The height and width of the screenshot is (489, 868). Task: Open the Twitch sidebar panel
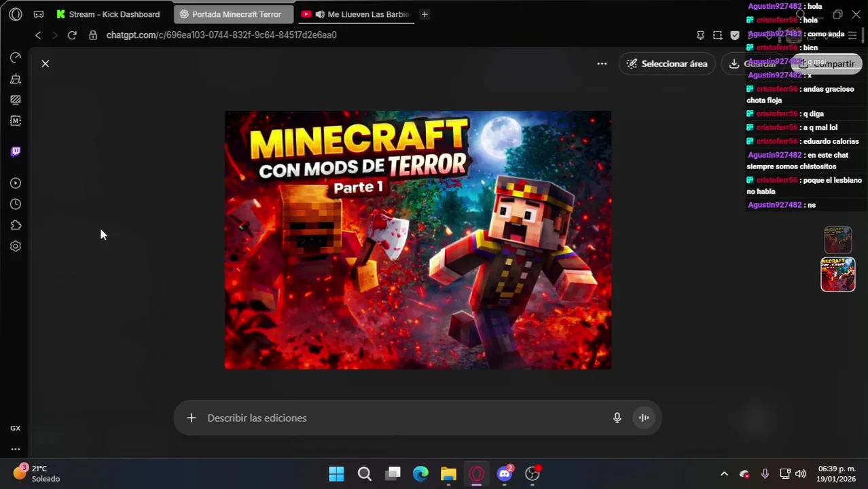(16, 151)
